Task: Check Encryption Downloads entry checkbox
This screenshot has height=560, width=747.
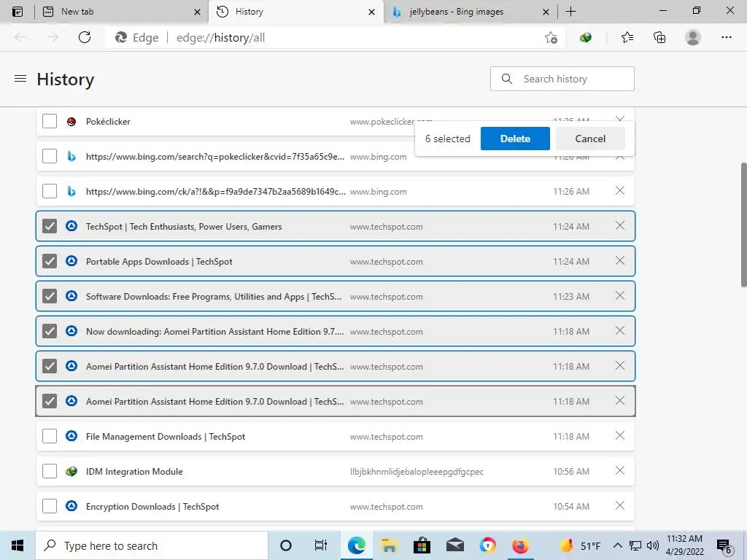Action: 50,506
